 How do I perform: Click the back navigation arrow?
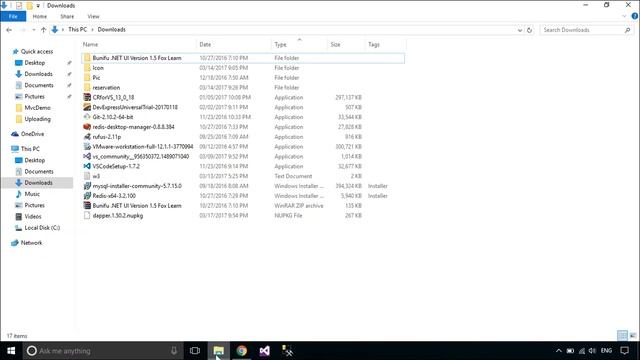point(9,30)
